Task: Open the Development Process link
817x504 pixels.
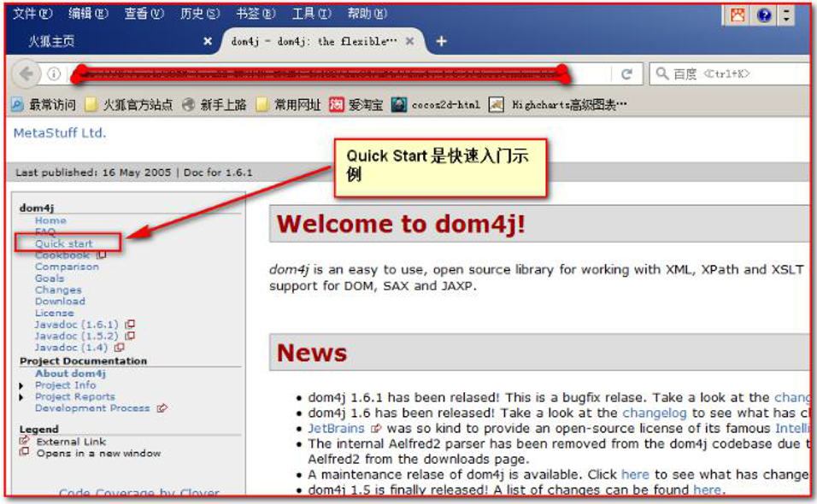Action: 92,408
